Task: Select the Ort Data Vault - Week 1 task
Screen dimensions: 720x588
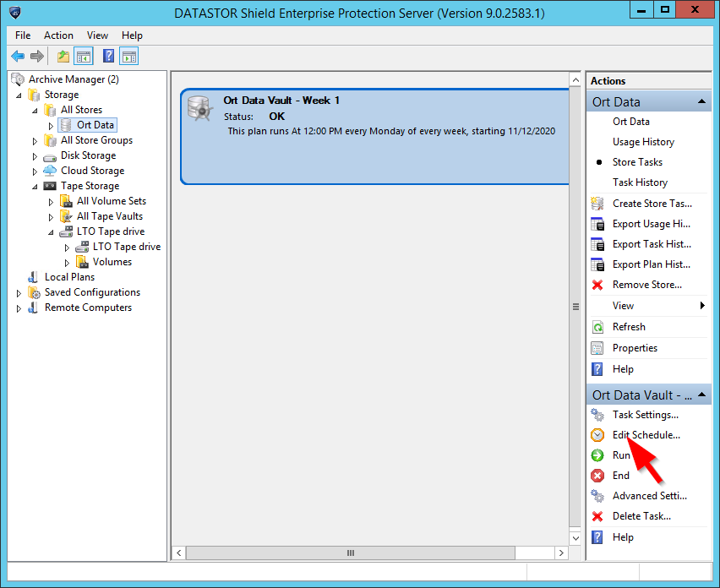Action: click(x=374, y=137)
